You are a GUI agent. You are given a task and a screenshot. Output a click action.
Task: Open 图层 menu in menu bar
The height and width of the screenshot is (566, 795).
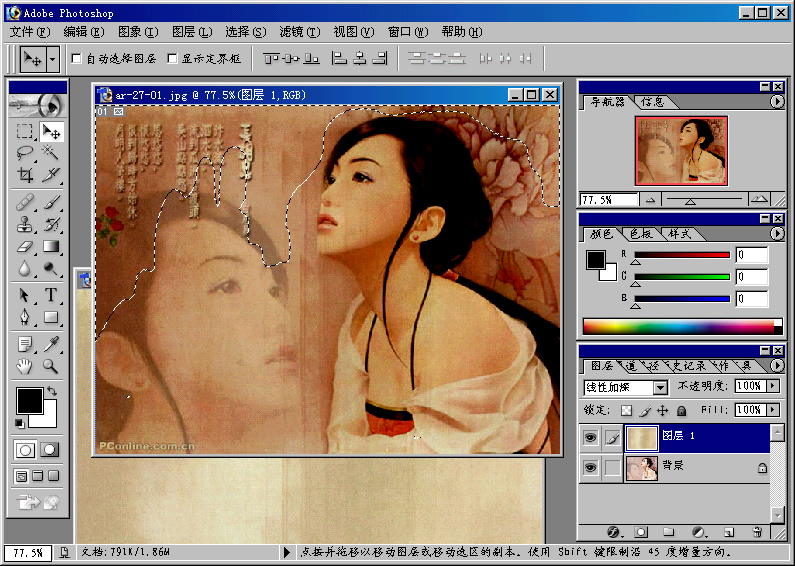[192, 32]
